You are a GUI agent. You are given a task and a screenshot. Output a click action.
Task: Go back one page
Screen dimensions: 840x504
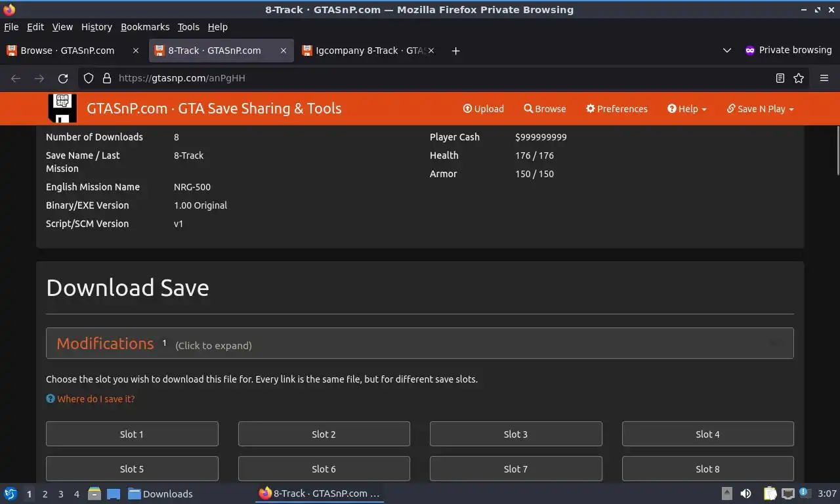(16, 78)
